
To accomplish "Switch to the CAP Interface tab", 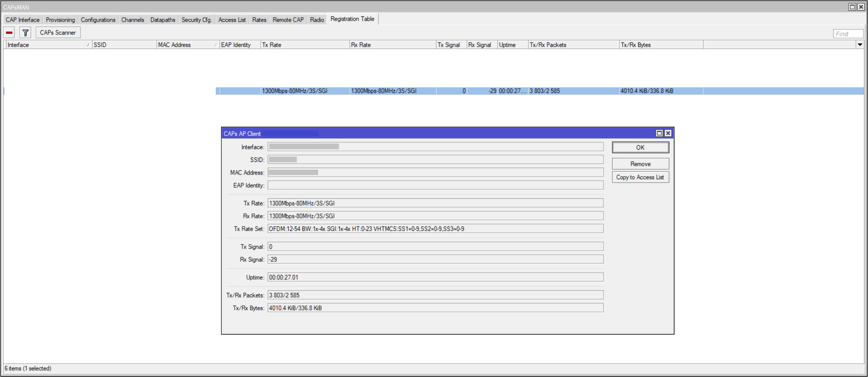I will 23,20.
